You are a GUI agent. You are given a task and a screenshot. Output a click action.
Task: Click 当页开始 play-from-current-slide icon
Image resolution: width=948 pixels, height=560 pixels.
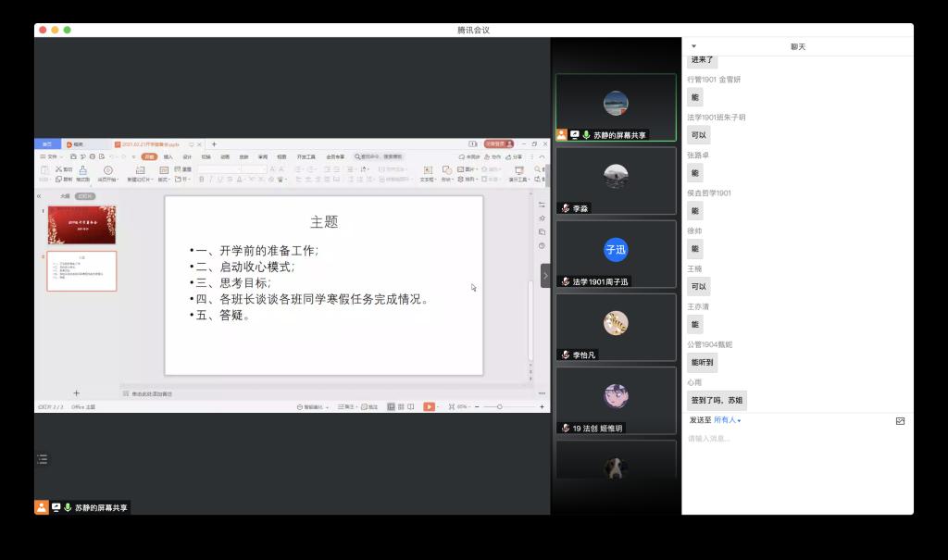(107, 170)
